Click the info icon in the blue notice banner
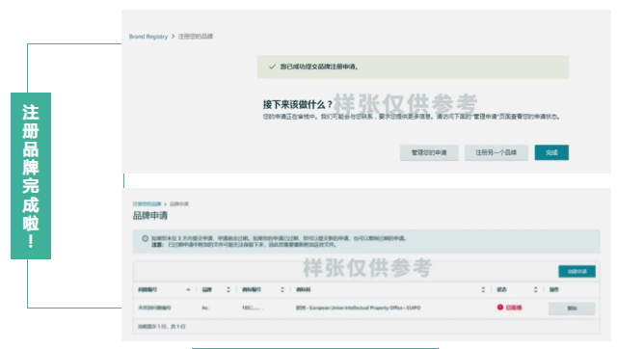This screenshot has height=349, width=644. pos(145,238)
